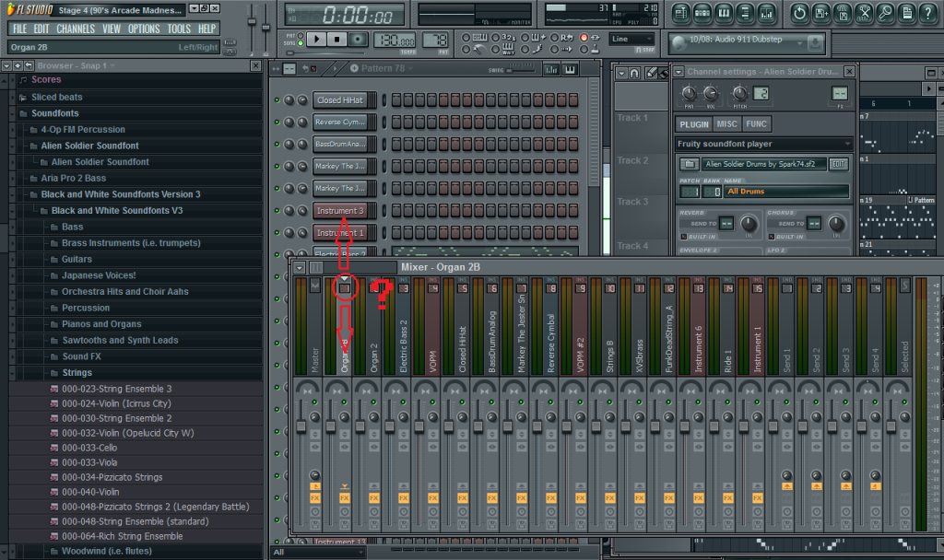Image resolution: width=944 pixels, height=560 pixels.
Task: Collapse the Strings folder in browser
Action: (77, 373)
